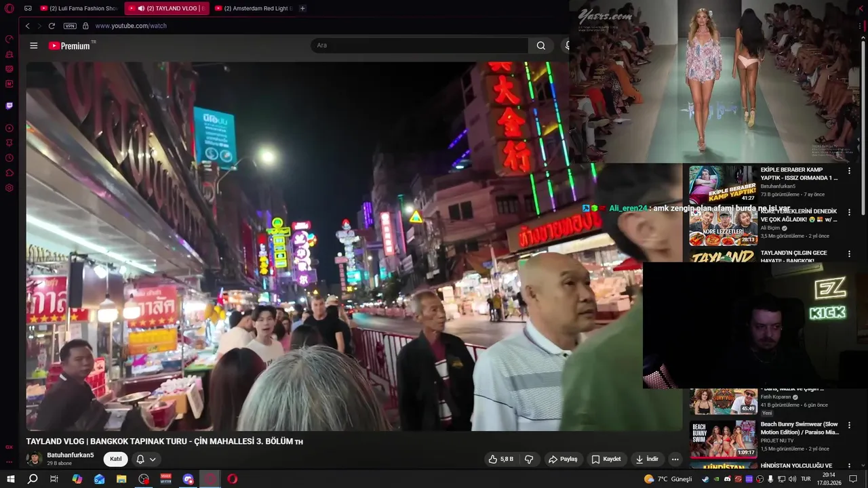Toggle system volume speaker icon
This screenshot has width=868, height=488.
pyautogui.click(x=792, y=479)
